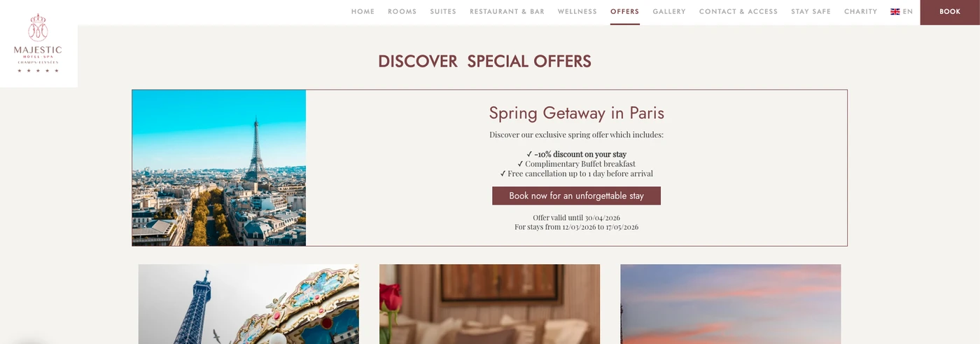Open the Suites menu item
980x344 pixels.
[x=443, y=12]
